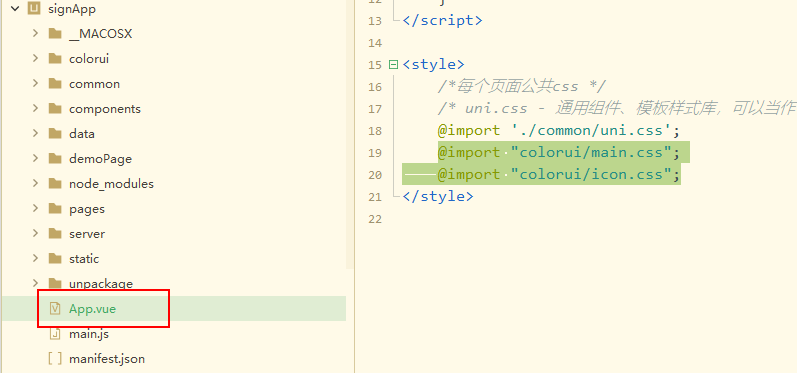Expand the data folder arrow
The width and height of the screenshot is (797, 373).
click(35, 133)
